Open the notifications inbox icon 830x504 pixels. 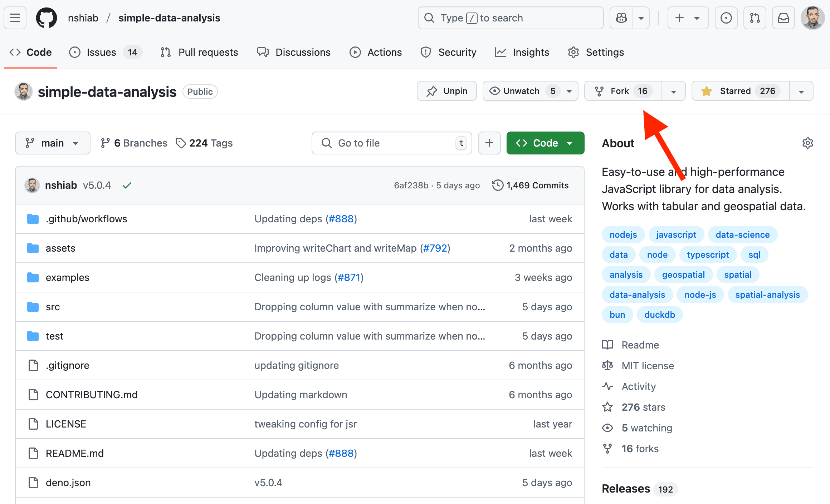coord(783,18)
